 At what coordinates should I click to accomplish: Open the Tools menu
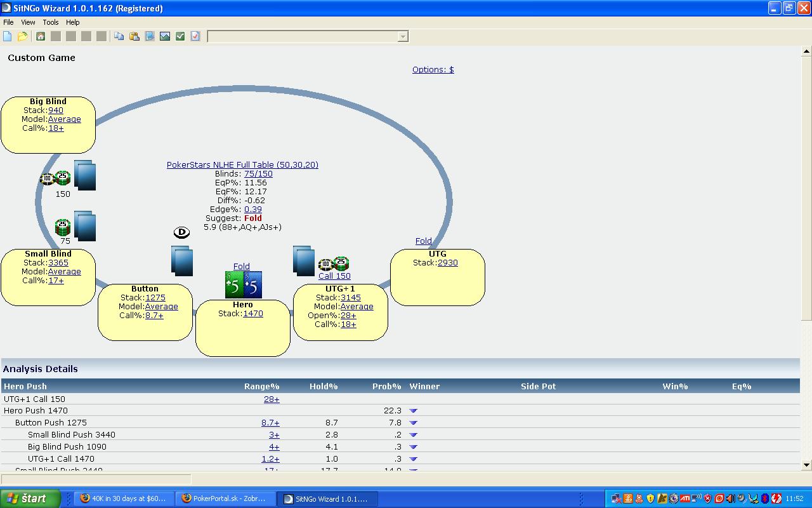[x=51, y=22]
